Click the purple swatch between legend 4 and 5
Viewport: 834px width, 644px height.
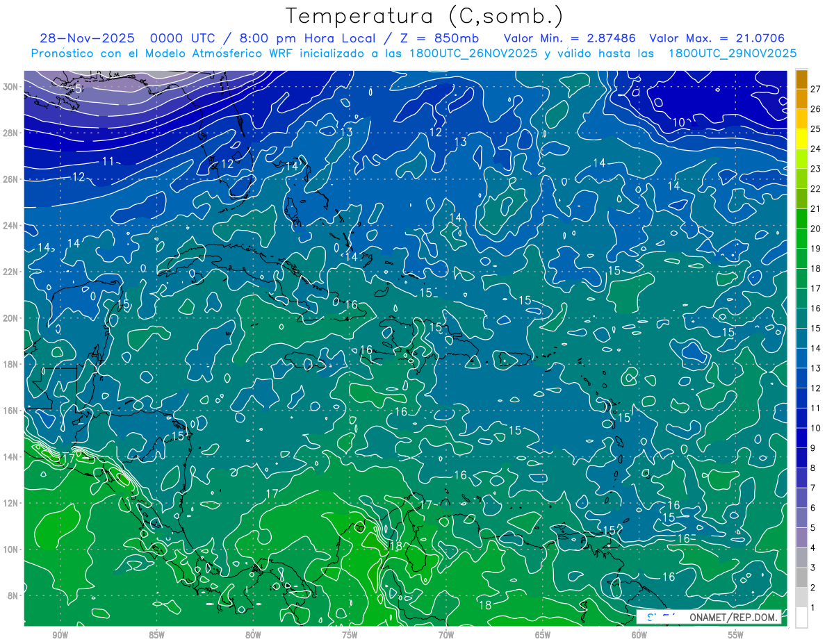click(x=801, y=538)
